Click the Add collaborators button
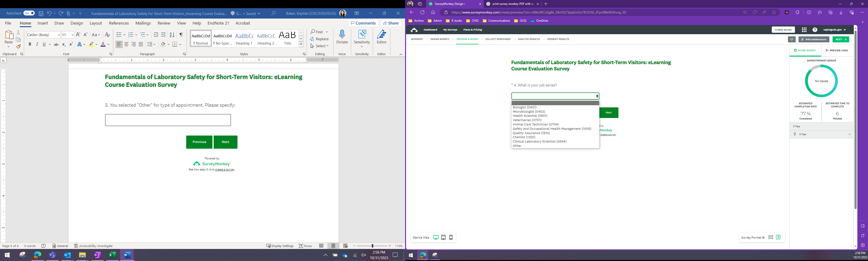 (814, 39)
